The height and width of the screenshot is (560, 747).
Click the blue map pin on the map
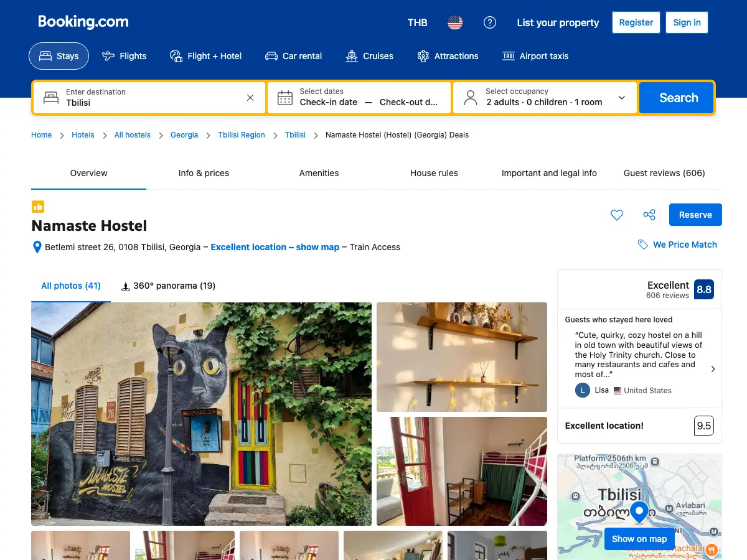pos(639,513)
